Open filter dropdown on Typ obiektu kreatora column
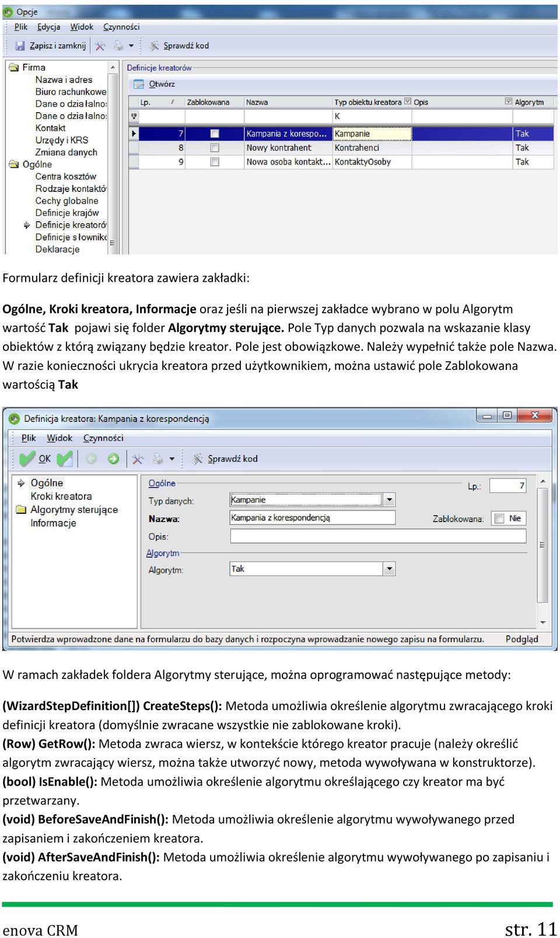Image resolution: width=560 pixels, height=938 pixels. tap(408, 101)
